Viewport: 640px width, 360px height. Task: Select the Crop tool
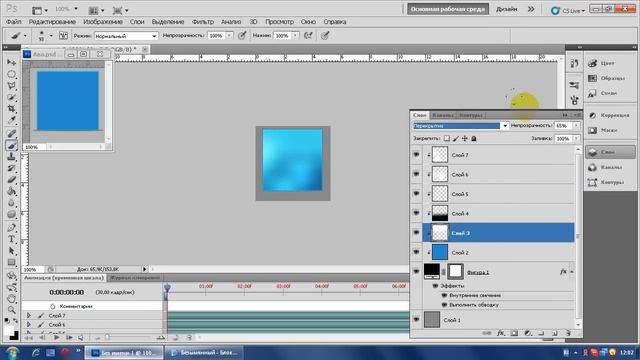click(11, 109)
